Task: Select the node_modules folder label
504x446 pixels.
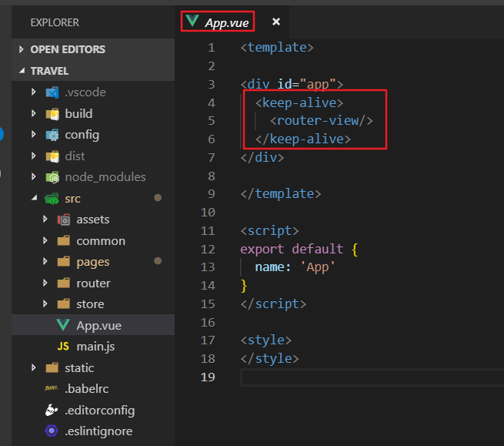Action: 105,177
